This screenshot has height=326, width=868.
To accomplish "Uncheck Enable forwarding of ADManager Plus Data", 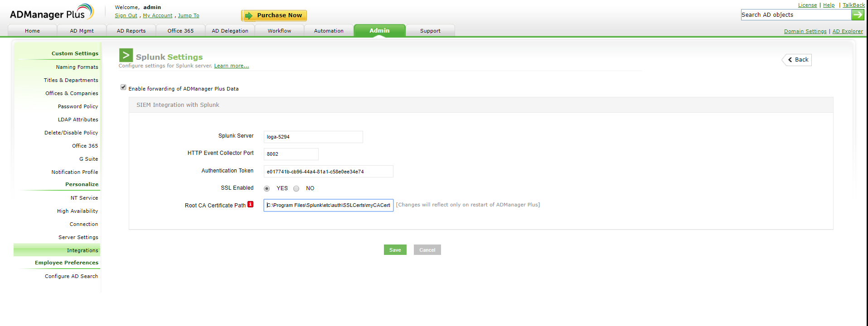I will [x=123, y=87].
